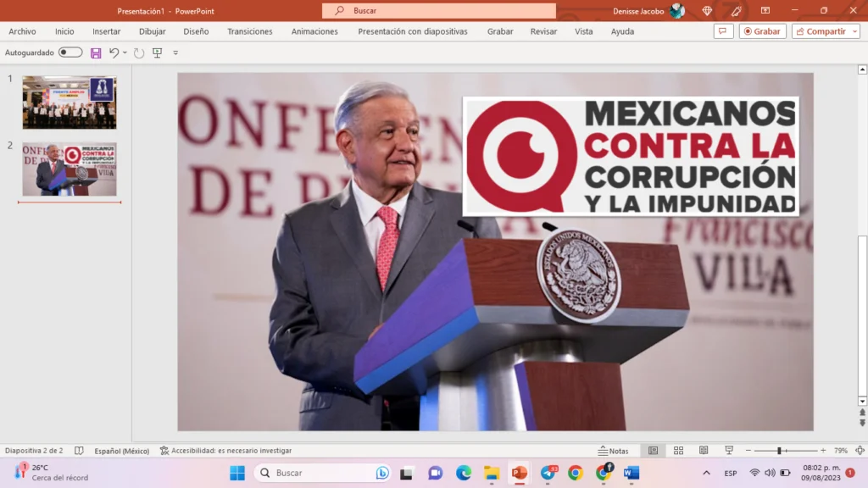Viewport: 868px width, 488px height.
Task: Click zoom in plus button
Action: click(823, 451)
